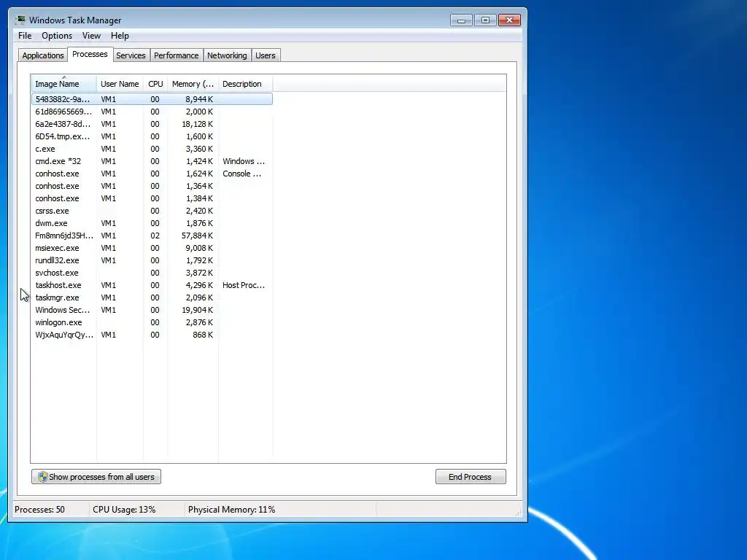
Task: Click the Task Manager title bar icon
Action: click(x=20, y=20)
